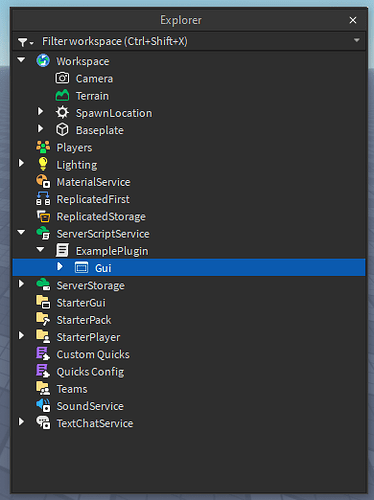Select the ExamplePlugin script text
The width and height of the screenshot is (374, 500).
point(112,251)
